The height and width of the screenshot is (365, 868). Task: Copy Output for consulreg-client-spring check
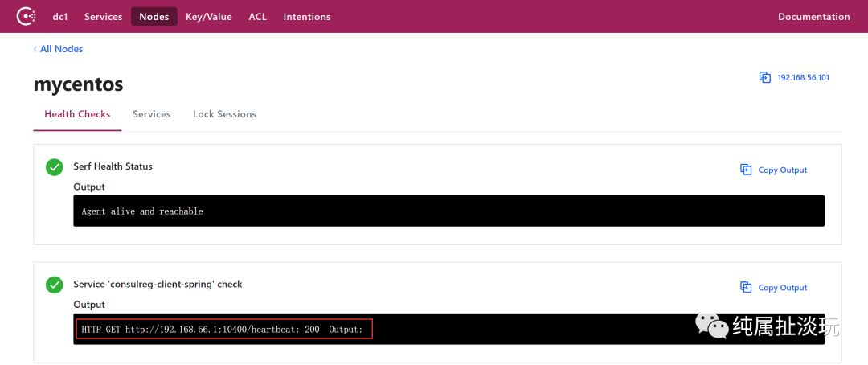(x=773, y=288)
